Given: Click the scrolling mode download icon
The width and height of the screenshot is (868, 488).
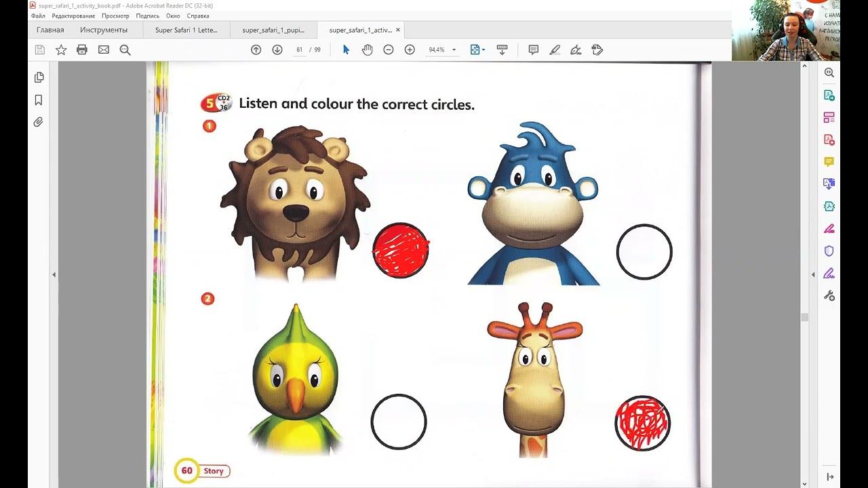Looking at the screenshot, I should (502, 49).
